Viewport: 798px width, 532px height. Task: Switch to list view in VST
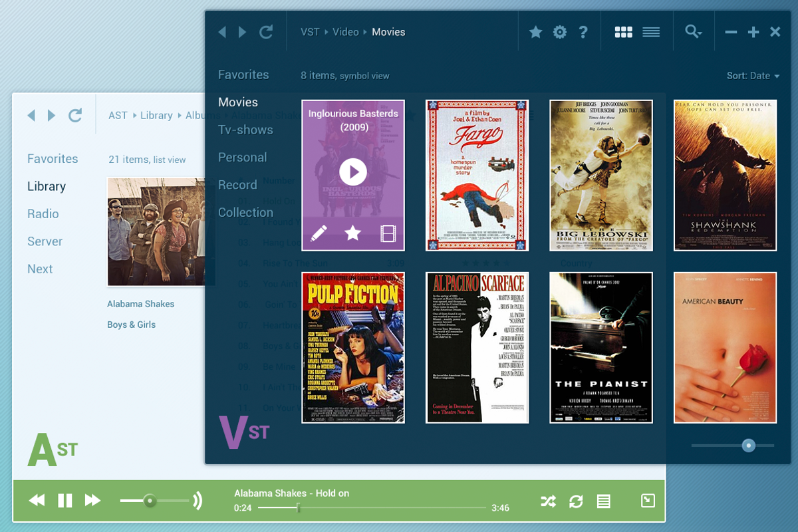pyautogui.click(x=651, y=32)
